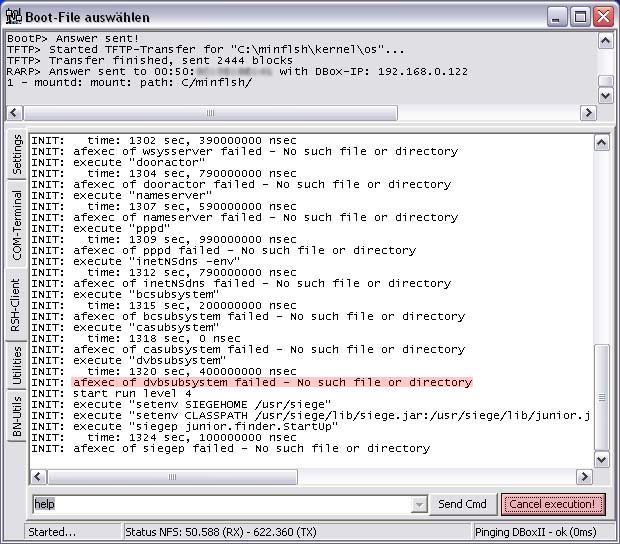Open the Settings vertical tab
Viewport: 620px width, 544px height.
click(17, 154)
